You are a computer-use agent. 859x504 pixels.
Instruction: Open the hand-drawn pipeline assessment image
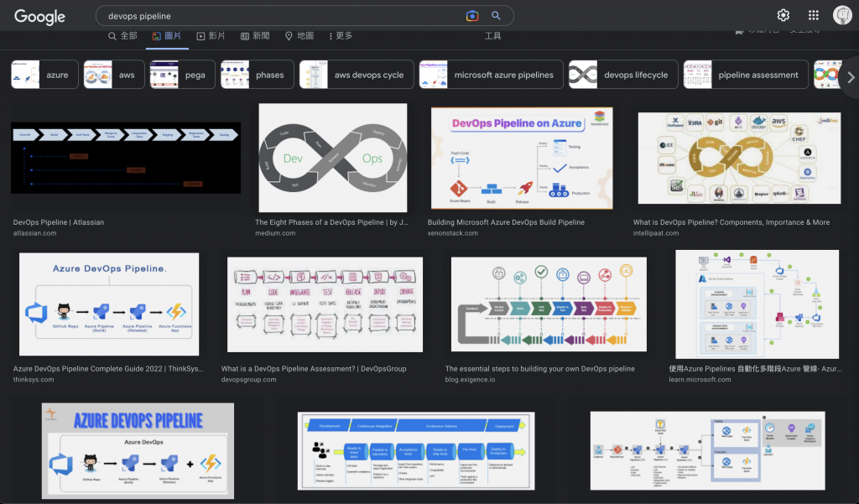[325, 304]
